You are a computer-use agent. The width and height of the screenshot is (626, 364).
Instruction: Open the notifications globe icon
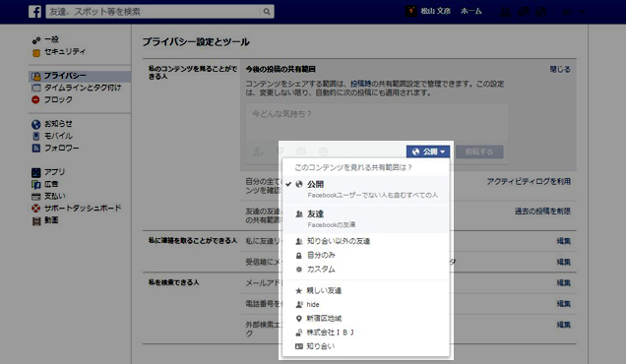coord(541,12)
